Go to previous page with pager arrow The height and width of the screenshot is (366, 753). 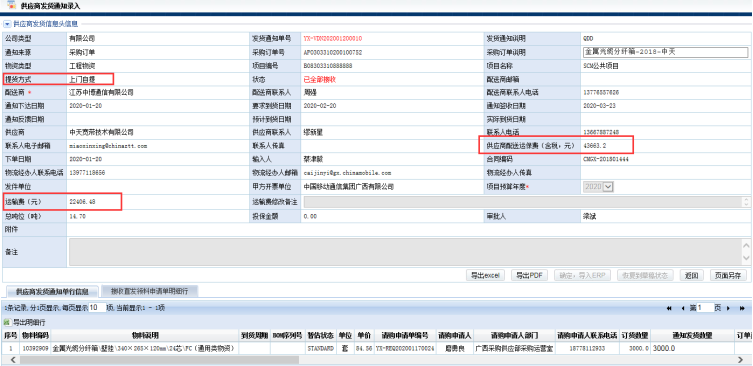pos(682,308)
